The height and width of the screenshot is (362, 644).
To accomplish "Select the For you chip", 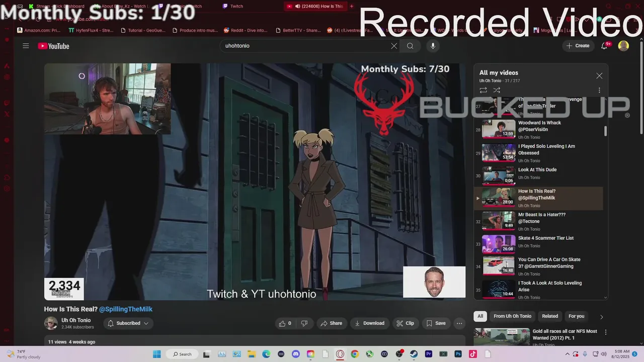I will tap(577, 316).
